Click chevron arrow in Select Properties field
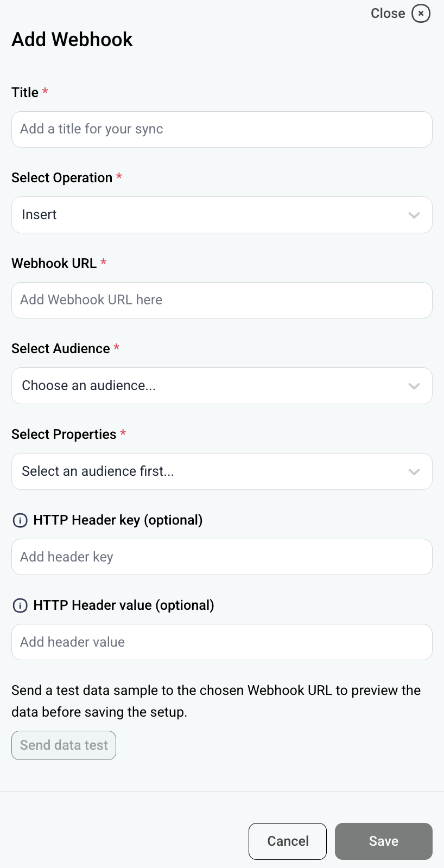 [414, 472]
